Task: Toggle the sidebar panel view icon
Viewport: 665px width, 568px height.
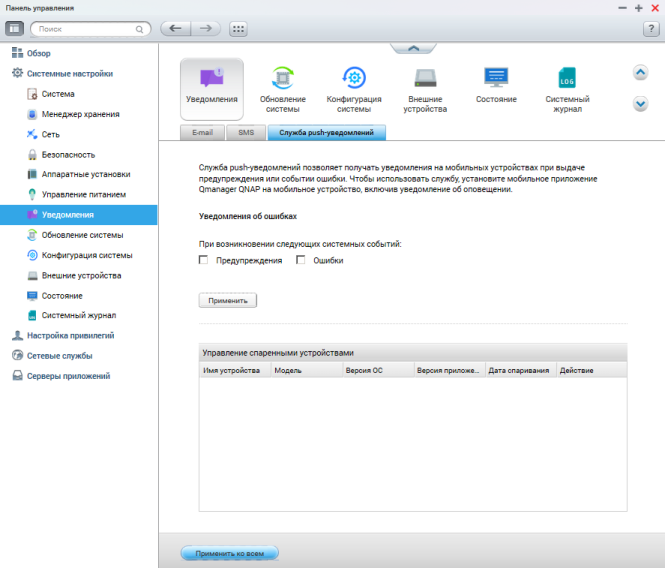Action: tap(14, 29)
